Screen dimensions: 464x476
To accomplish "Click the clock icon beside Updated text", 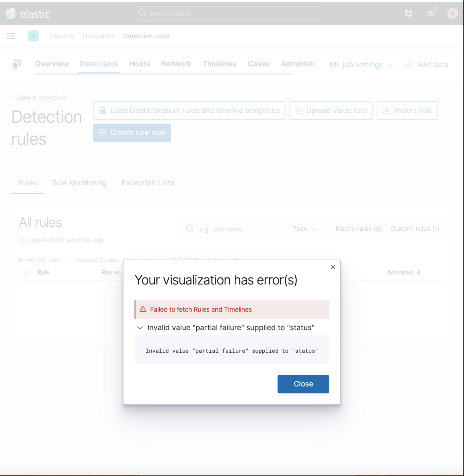I will (x=22, y=240).
